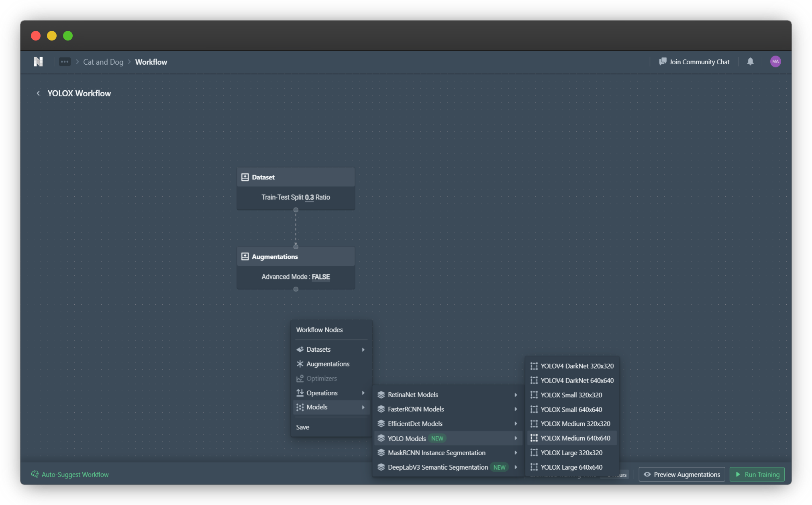The height and width of the screenshot is (505, 812).
Task: Click the Augmentations node plus icon
Action: coord(245,257)
